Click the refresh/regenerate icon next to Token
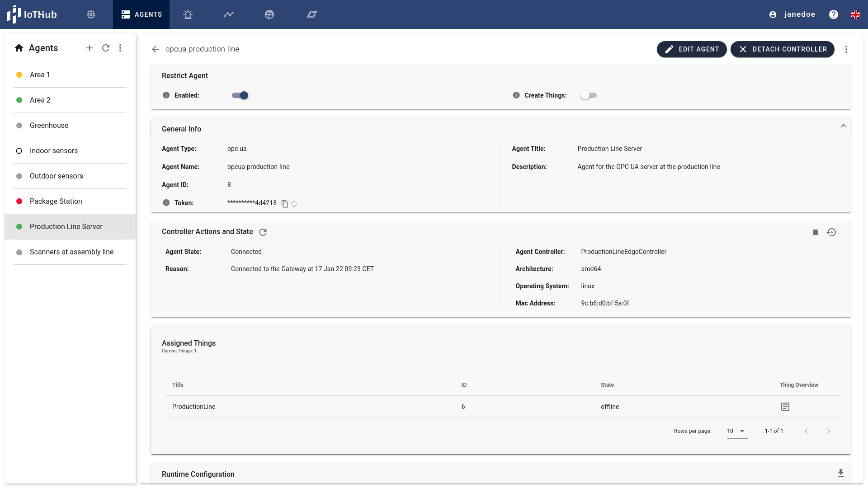This screenshot has height=488, width=868. 293,204
